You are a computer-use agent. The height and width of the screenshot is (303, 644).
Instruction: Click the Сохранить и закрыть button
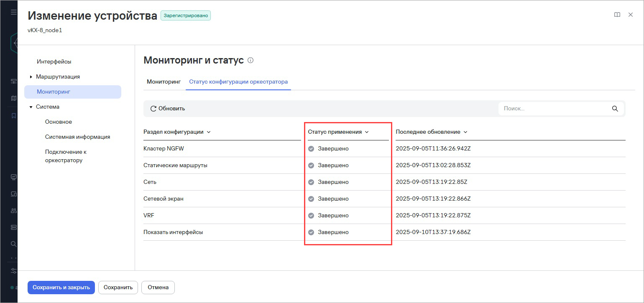click(61, 287)
